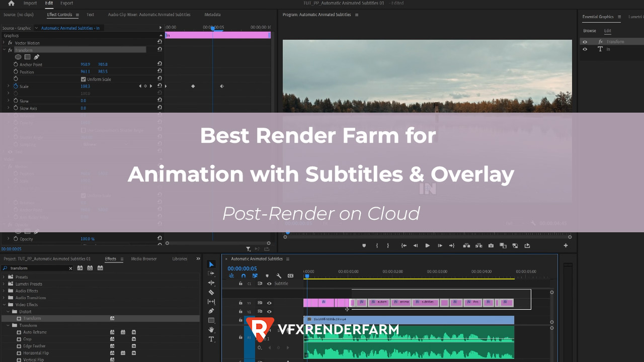The width and height of the screenshot is (644, 362).
Task: Use free draw bezier mask pen
Action: pos(37,57)
